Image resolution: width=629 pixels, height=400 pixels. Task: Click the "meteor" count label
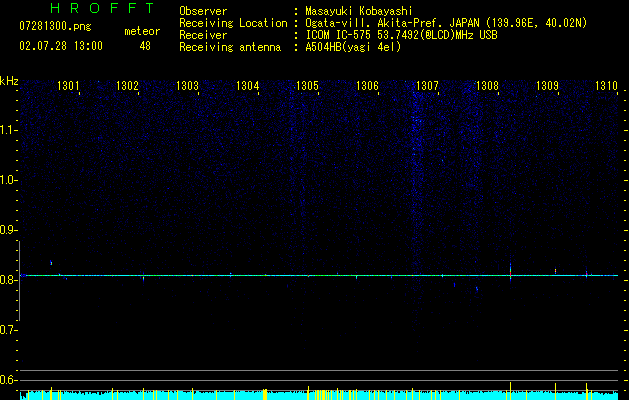click(142, 31)
